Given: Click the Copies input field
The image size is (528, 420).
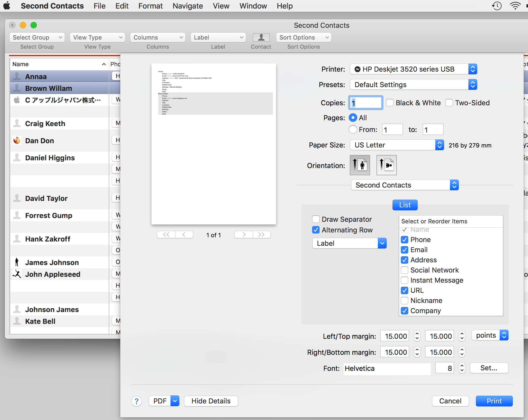Looking at the screenshot, I should coord(366,103).
